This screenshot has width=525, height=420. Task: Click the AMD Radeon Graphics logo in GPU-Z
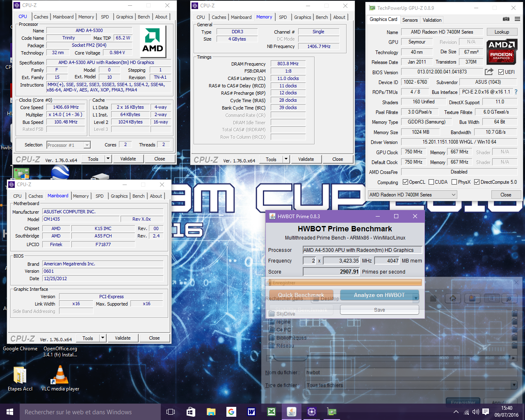click(x=501, y=52)
